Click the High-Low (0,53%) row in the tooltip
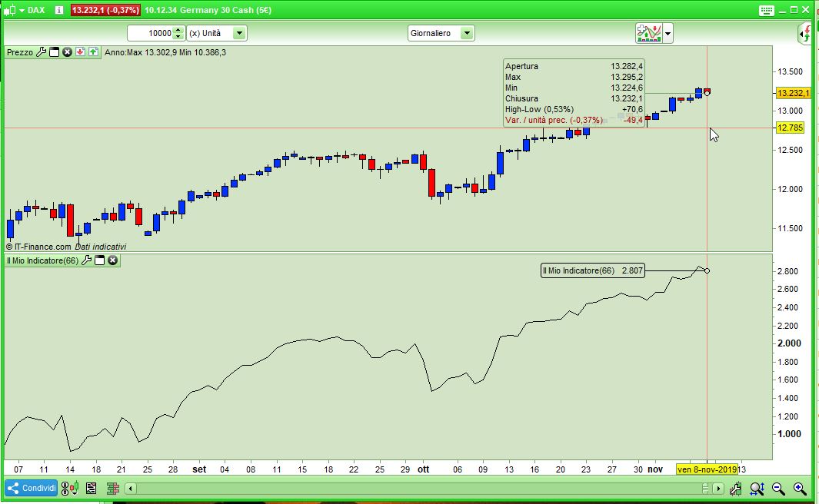This screenshot has width=819, height=504. (574, 109)
